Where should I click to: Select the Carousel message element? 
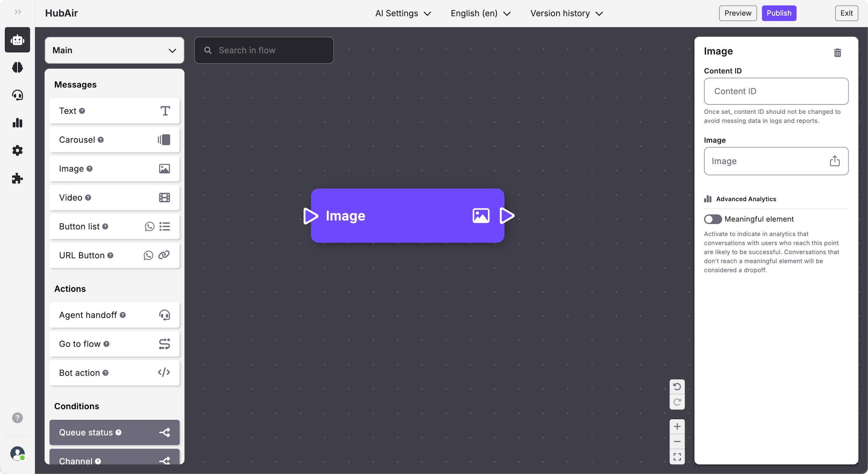(x=114, y=140)
